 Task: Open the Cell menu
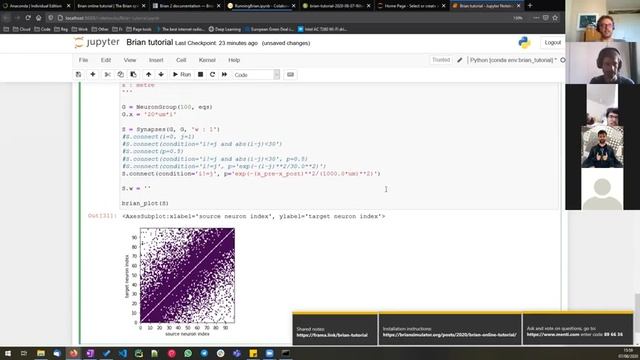point(181,60)
